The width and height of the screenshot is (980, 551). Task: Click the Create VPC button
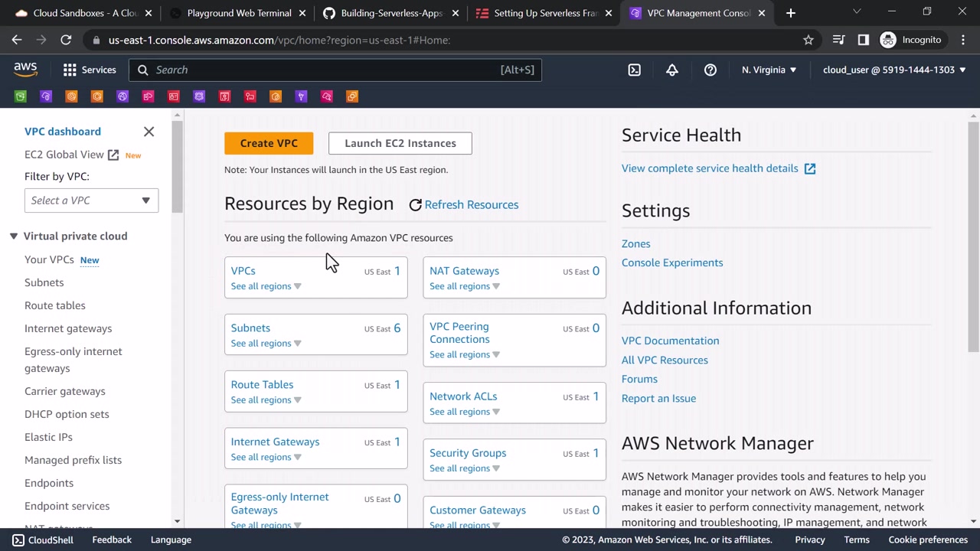coord(269,143)
